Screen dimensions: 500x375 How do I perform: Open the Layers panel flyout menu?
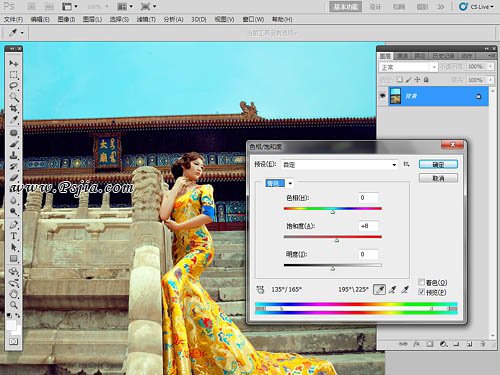pos(491,56)
